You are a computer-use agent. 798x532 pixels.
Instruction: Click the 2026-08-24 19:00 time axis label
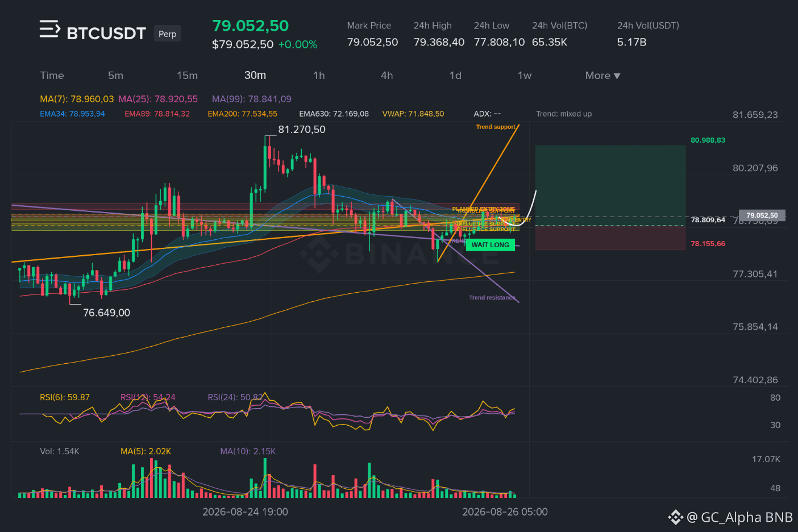[245, 512]
